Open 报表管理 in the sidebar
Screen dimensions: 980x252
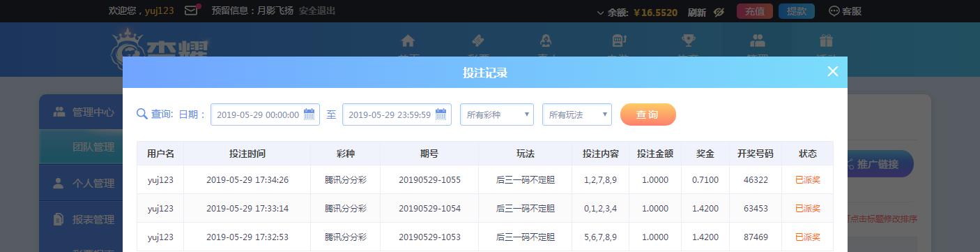(x=82, y=220)
